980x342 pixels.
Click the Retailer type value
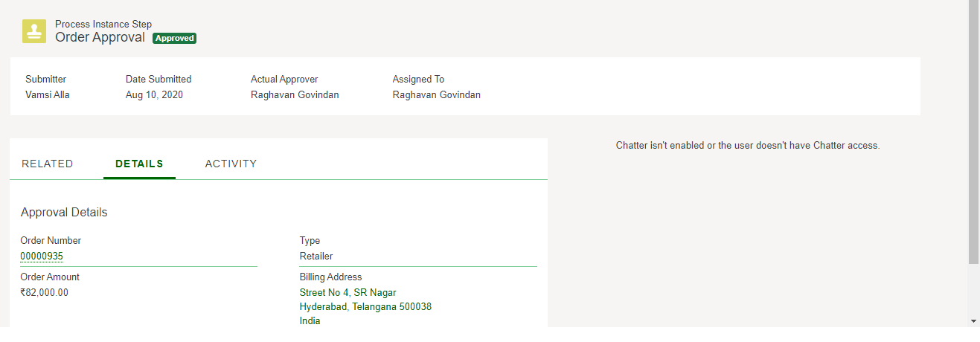(316, 256)
